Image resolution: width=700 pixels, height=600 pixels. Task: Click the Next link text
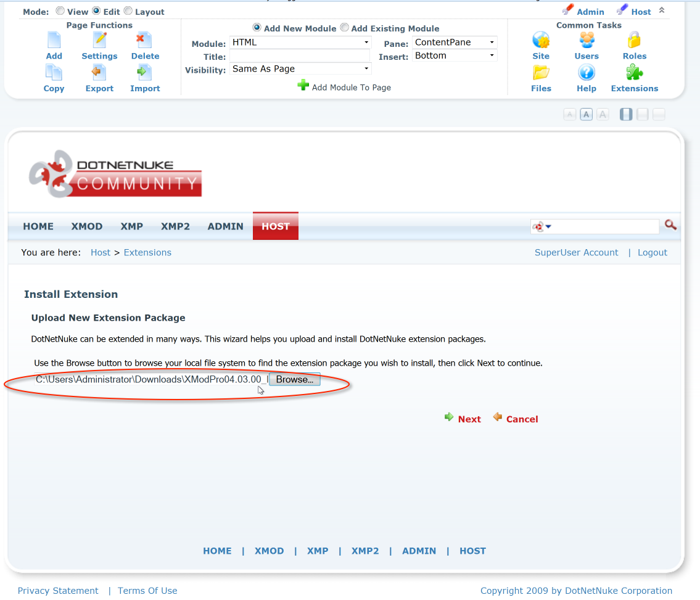[x=469, y=419]
